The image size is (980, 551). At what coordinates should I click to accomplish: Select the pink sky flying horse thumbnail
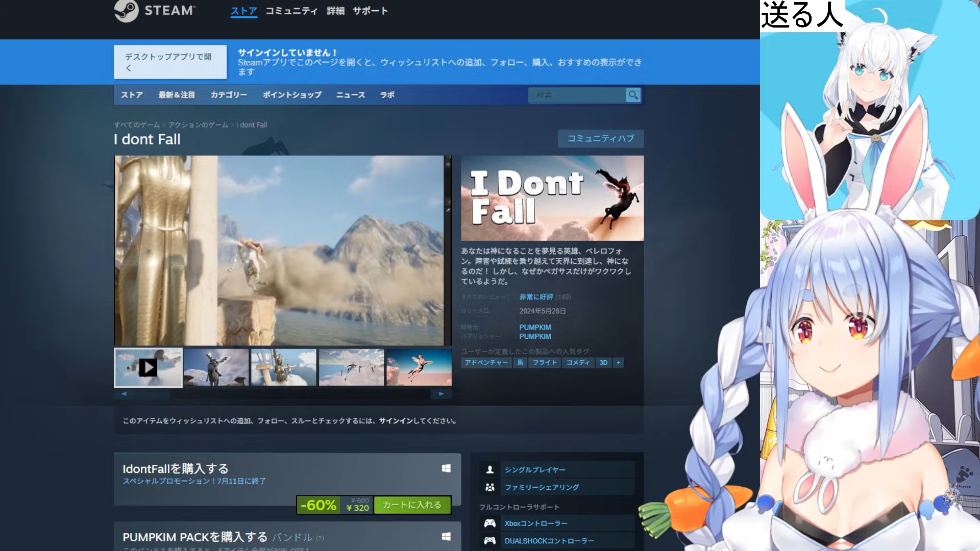coord(419,367)
